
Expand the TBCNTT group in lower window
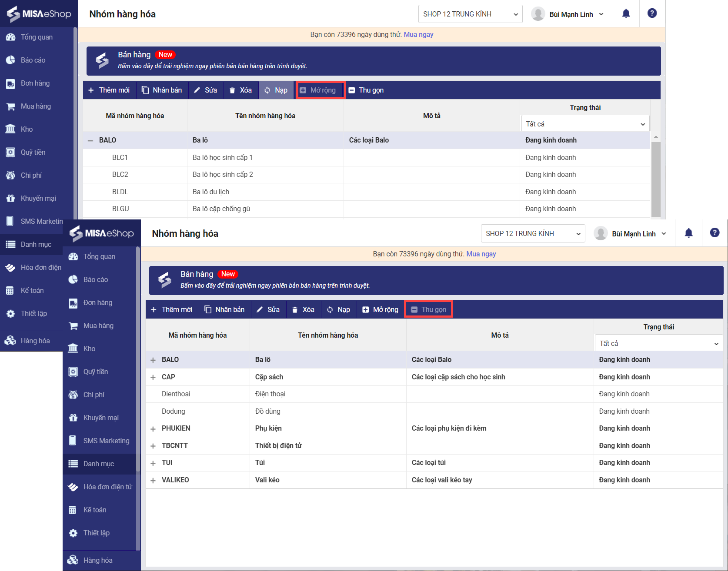153,446
